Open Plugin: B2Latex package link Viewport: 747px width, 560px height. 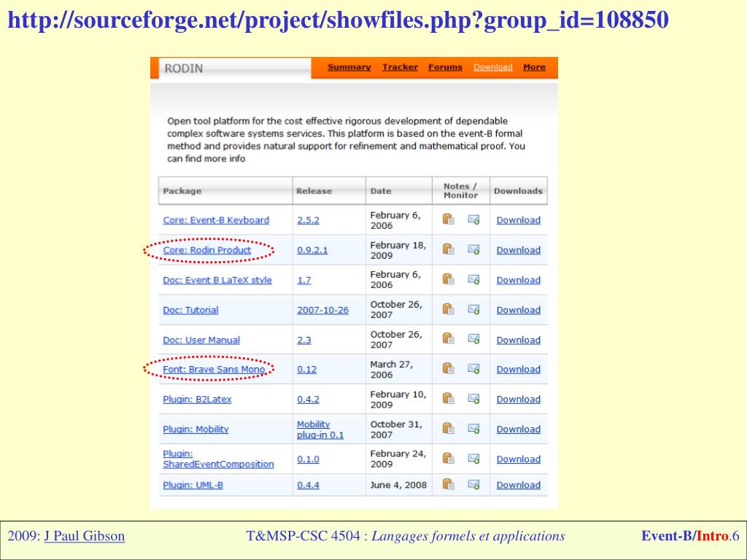click(x=197, y=399)
